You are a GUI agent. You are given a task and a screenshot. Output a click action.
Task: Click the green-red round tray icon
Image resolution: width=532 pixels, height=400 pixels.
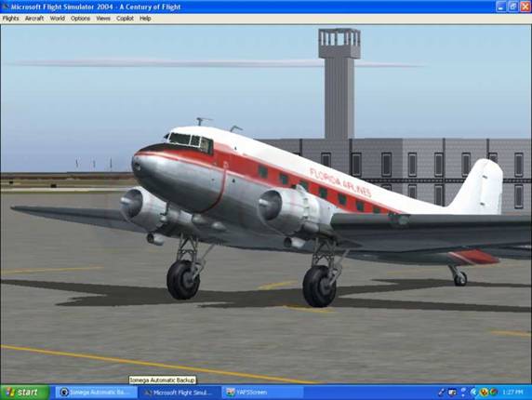click(494, 393)
